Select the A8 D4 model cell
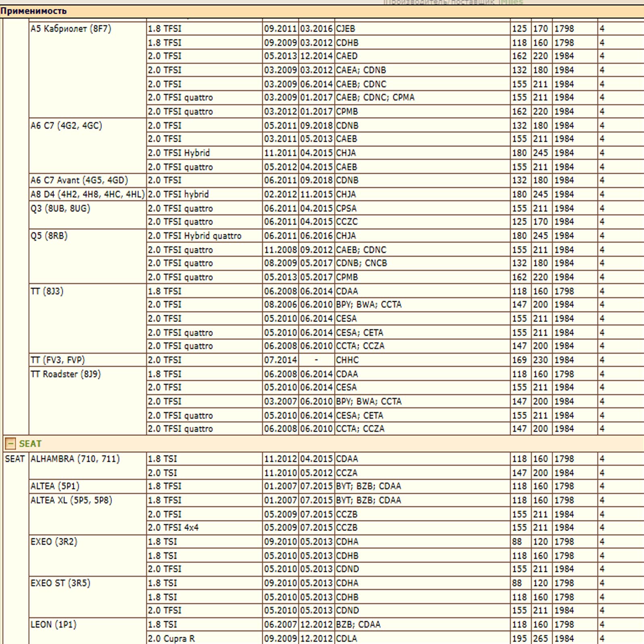The width and height of the screenshot is (644, 644). pos(87,194)
